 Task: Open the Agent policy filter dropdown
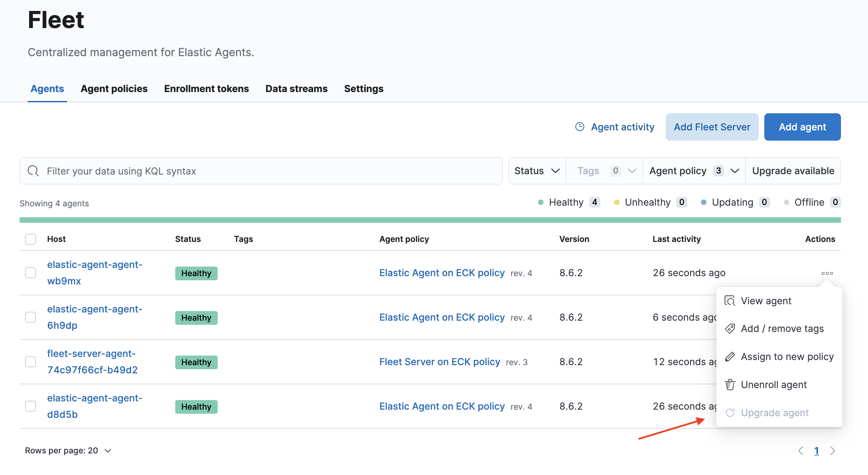click(694, 171)
